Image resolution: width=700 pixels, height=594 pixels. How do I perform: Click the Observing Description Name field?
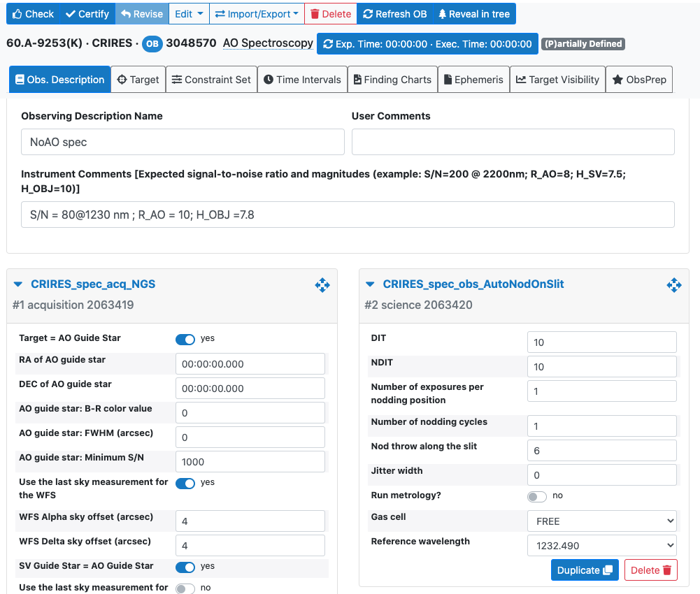tap(183, 142)
